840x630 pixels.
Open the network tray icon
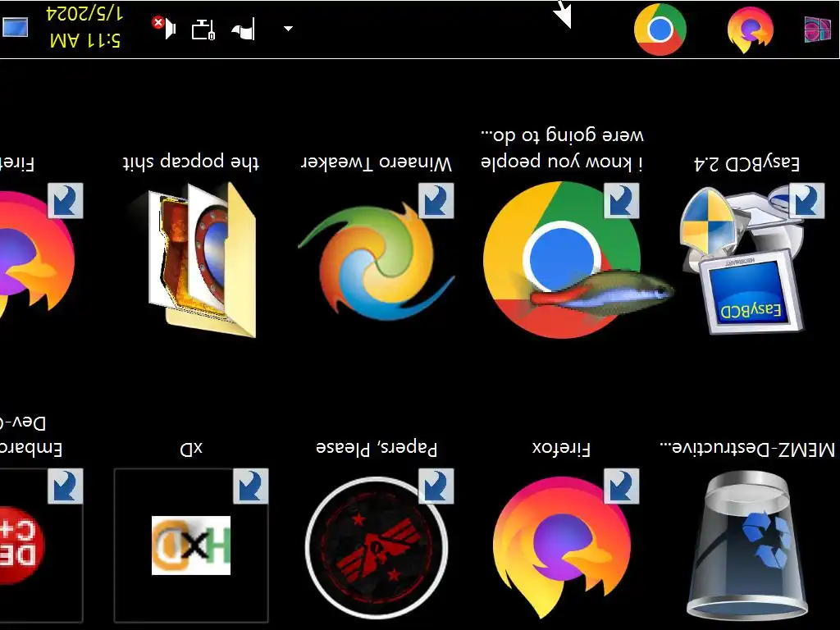tap(203, 30)
